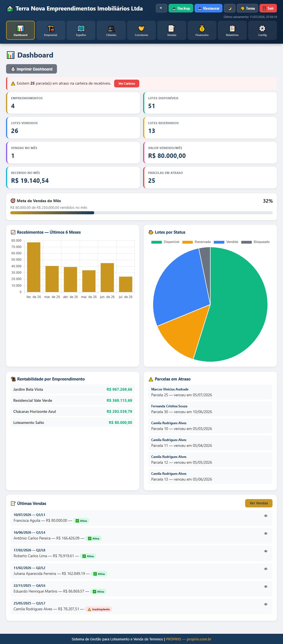Screen dimensions: 283x644
Task: Open the Corretores tab
Action: tap(141, 30)
